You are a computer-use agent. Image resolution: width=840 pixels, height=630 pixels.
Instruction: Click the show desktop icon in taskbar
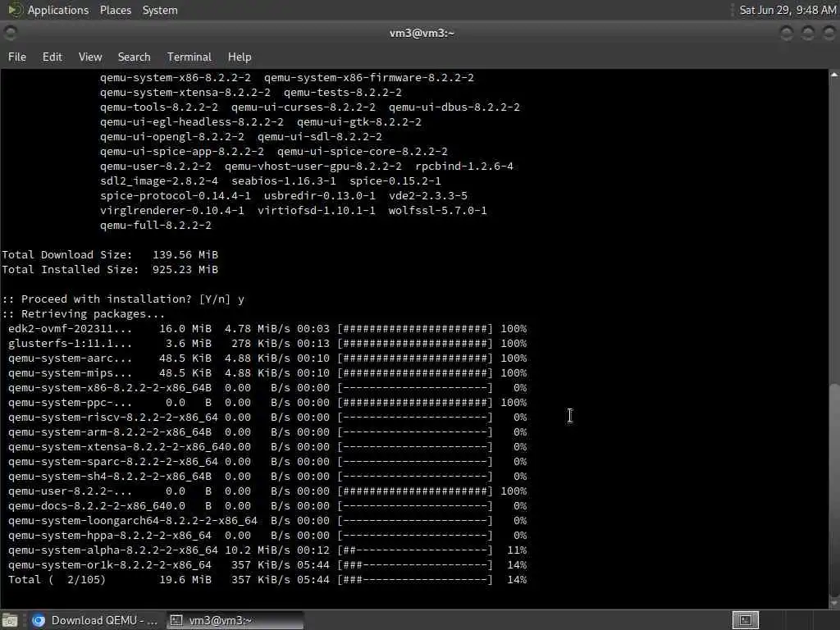pos(10,620)
